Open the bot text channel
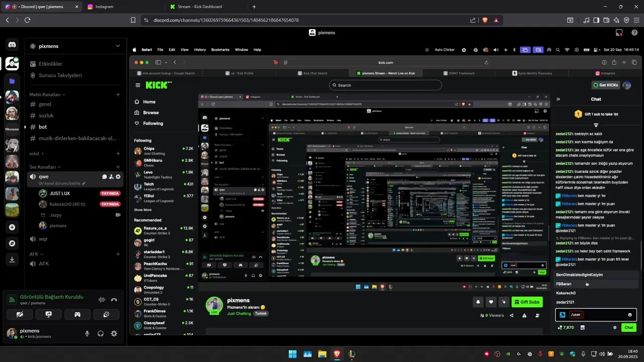 point(74,127)
